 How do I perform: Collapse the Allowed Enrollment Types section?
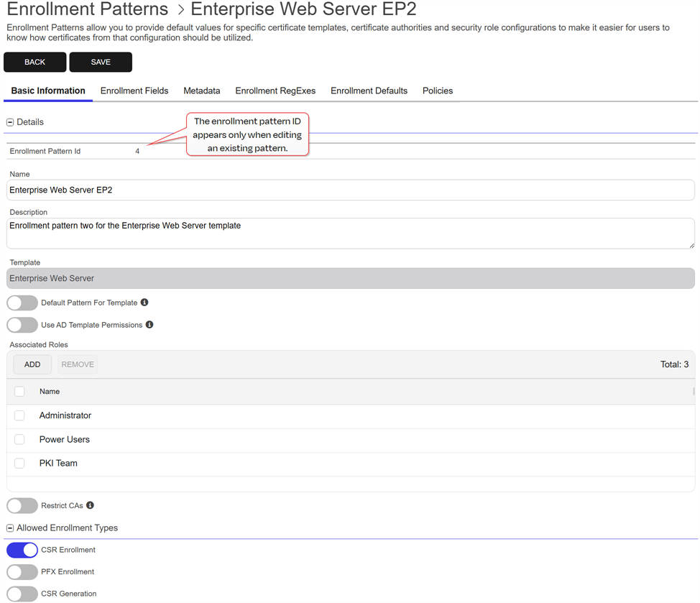point(10,528)
